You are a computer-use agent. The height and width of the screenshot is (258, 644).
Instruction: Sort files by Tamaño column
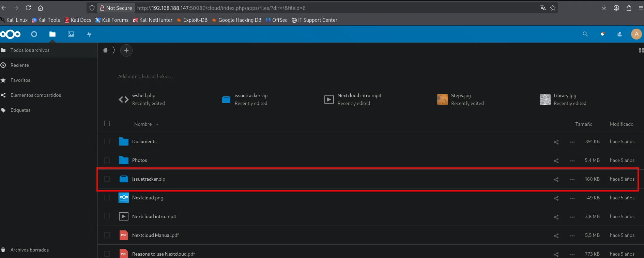click(x=584, y=124)
